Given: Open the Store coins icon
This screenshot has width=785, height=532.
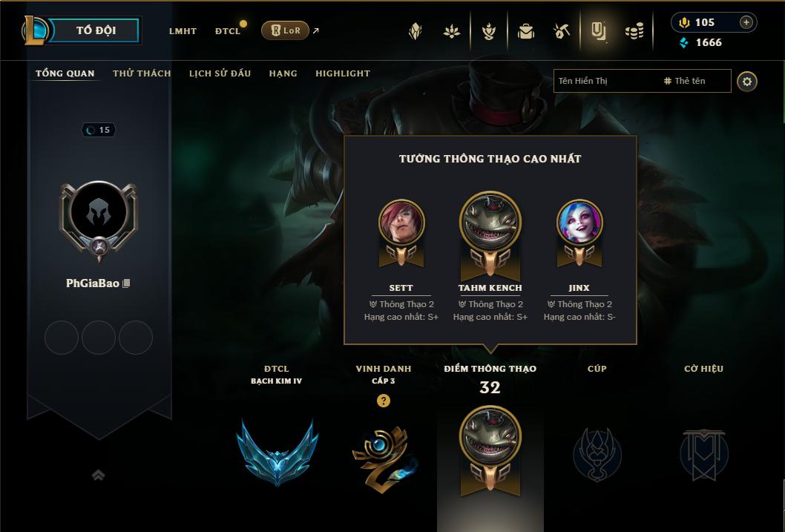Looking at the screenshot, I should click(634, 32).
